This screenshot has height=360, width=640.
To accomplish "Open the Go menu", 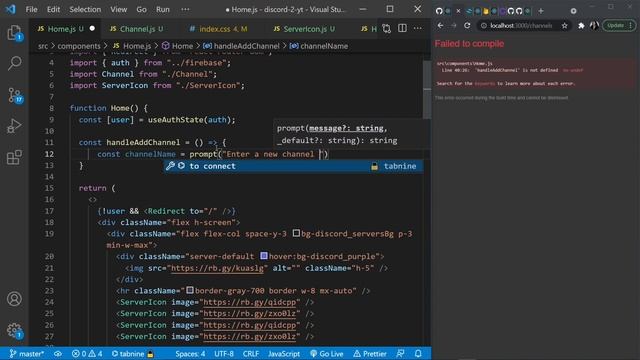I will (141, 9).
